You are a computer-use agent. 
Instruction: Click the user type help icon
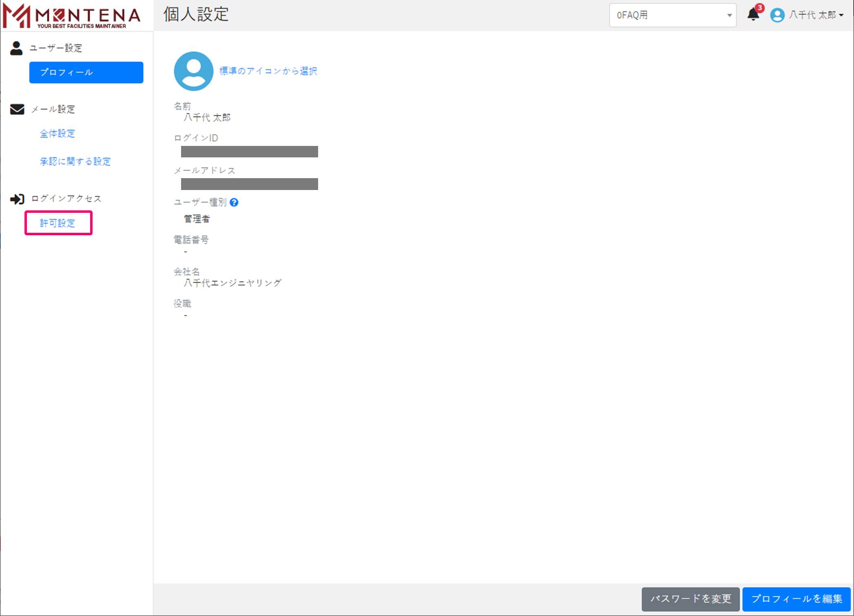click(x=234, y=202)
